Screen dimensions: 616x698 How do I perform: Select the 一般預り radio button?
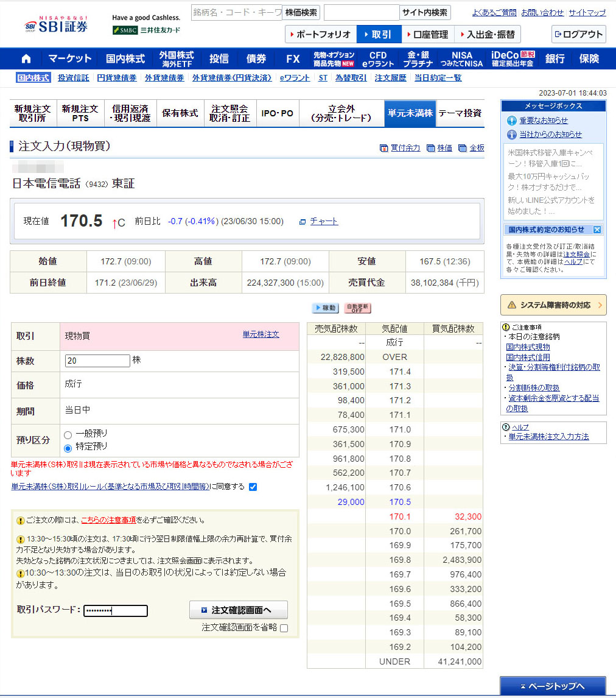68,434
